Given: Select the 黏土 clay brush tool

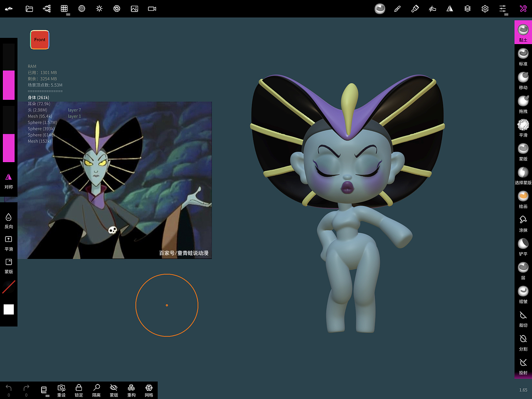Looking at the screenshot, I should (x=523, y=32).
